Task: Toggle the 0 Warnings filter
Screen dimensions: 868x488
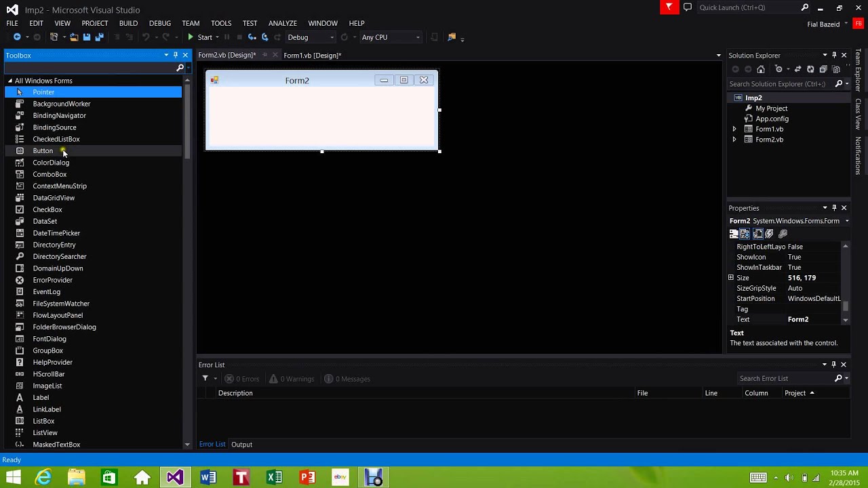Action: click(292, 379)
